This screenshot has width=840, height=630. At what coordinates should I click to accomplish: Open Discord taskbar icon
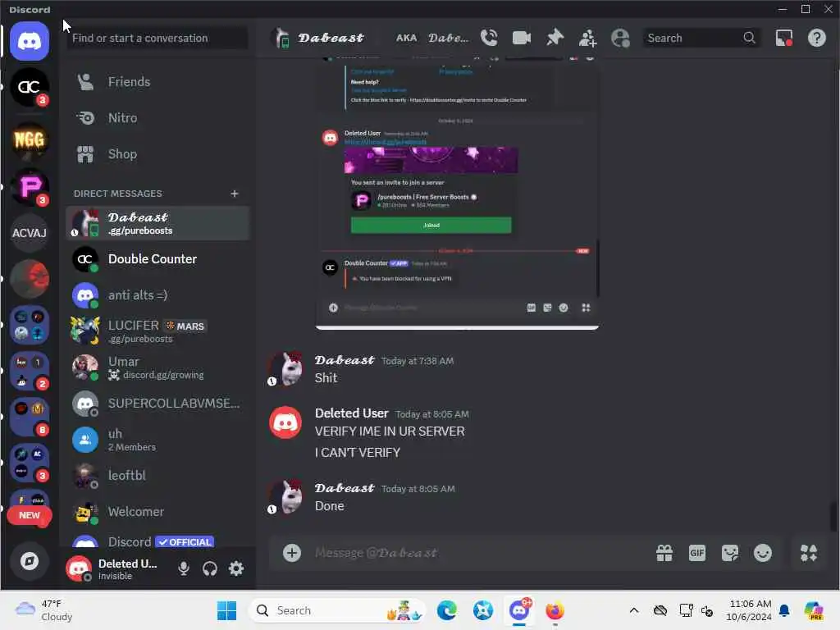(x=519, y=610)
